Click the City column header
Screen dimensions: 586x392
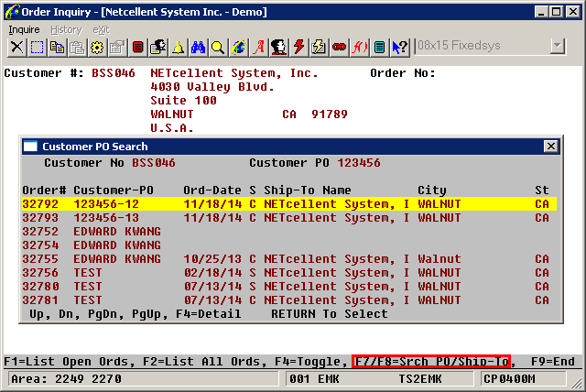(x=432, y=191)
